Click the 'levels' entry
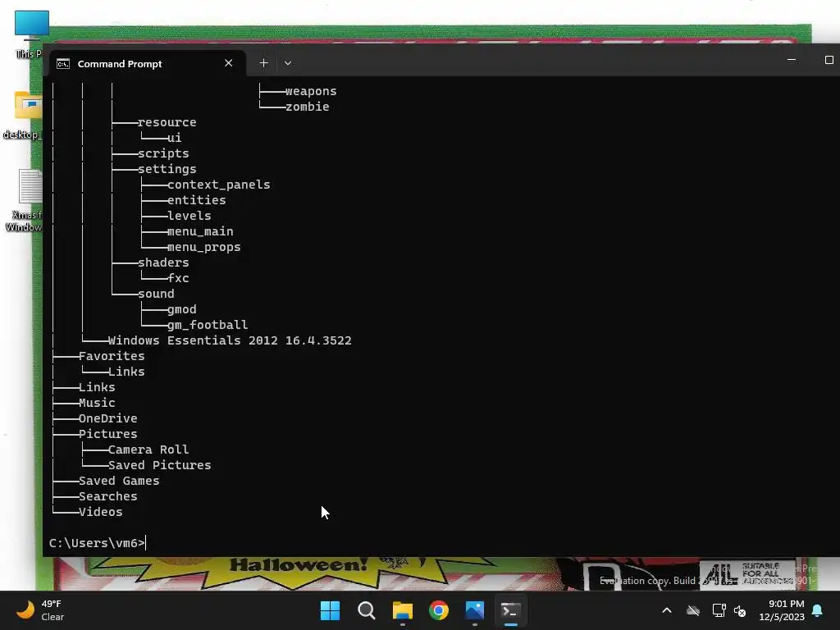 click(189, 216)
